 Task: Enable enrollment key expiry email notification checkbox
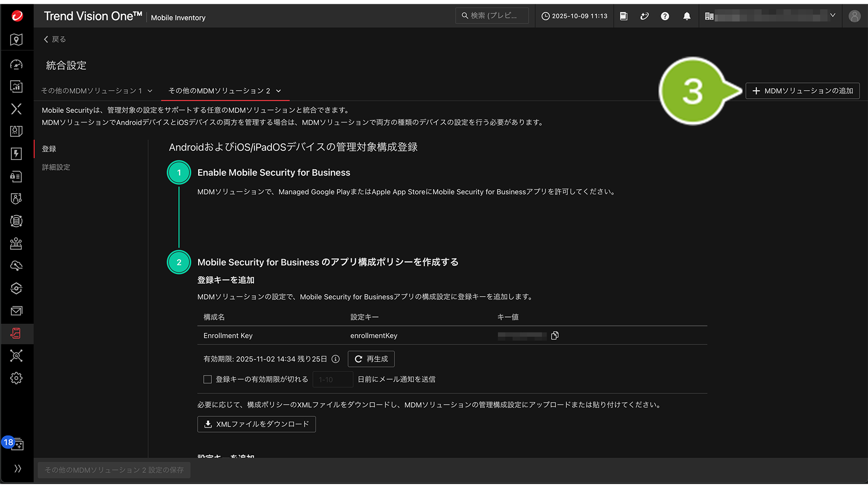207,379
